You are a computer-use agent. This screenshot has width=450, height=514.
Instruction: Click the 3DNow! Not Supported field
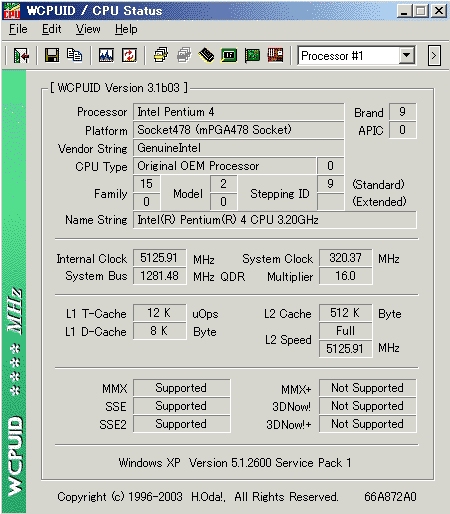tap(367, 406)
